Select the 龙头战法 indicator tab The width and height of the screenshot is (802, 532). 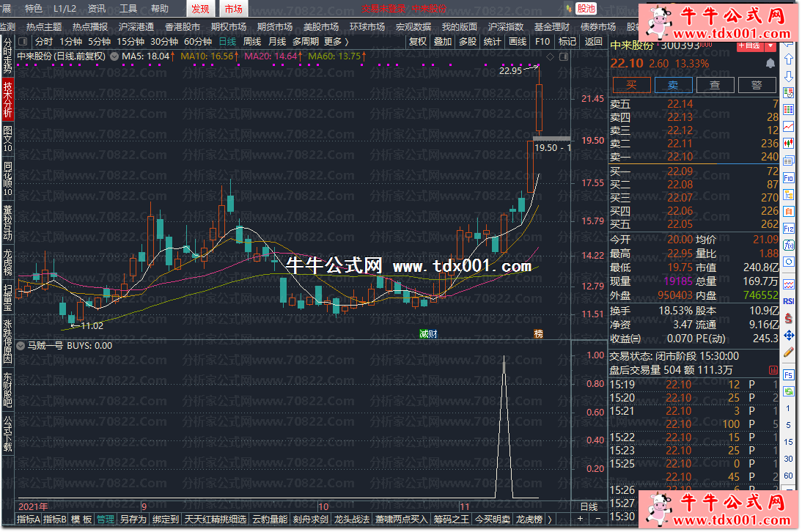[352, 519]
